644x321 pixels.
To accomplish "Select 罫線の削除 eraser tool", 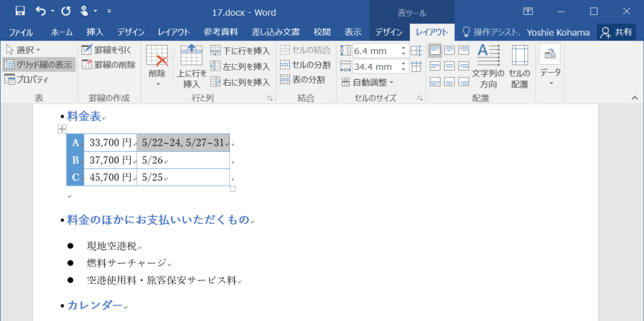I will [109, 64].
